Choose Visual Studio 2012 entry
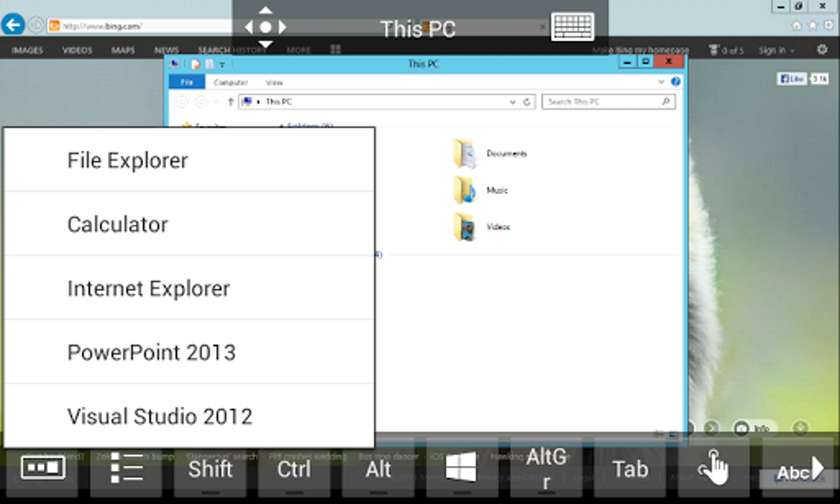The width and height of the screenshot is (840, 504). pos(189,416)
